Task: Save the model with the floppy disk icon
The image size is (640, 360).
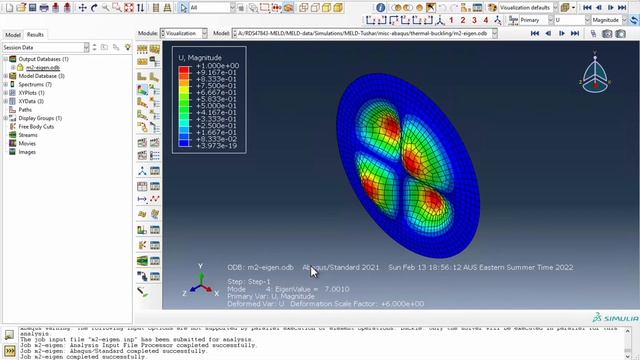Action: click(x=33, y=7)
